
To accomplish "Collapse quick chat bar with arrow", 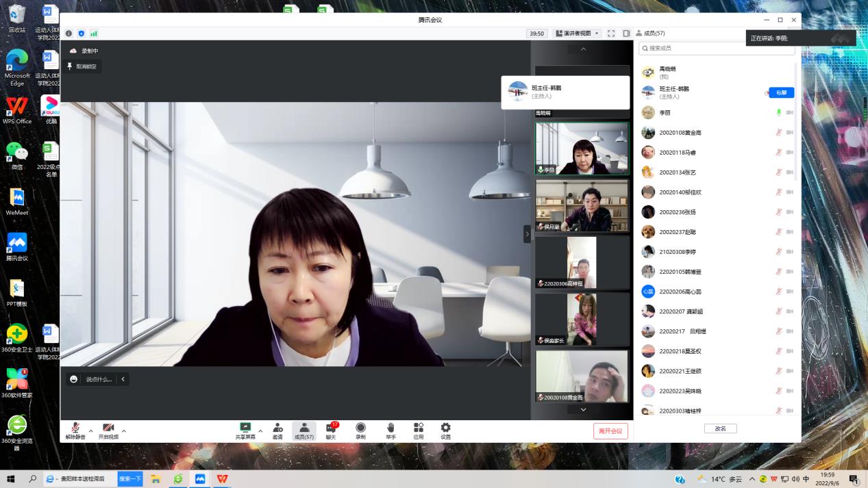I will (123, 379).
